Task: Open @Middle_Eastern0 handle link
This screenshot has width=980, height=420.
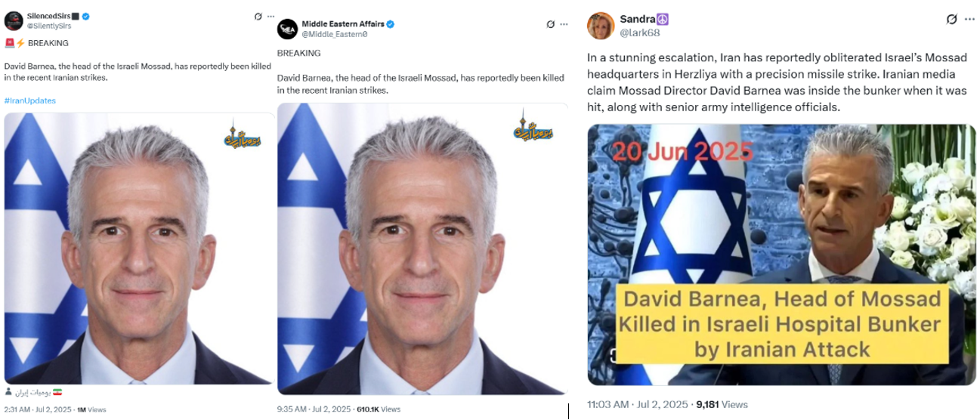Action: coord(335,34)
